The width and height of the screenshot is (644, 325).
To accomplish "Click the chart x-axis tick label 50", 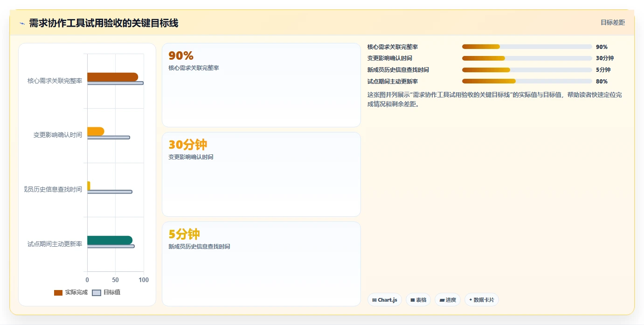I will (x=115, y=280).
